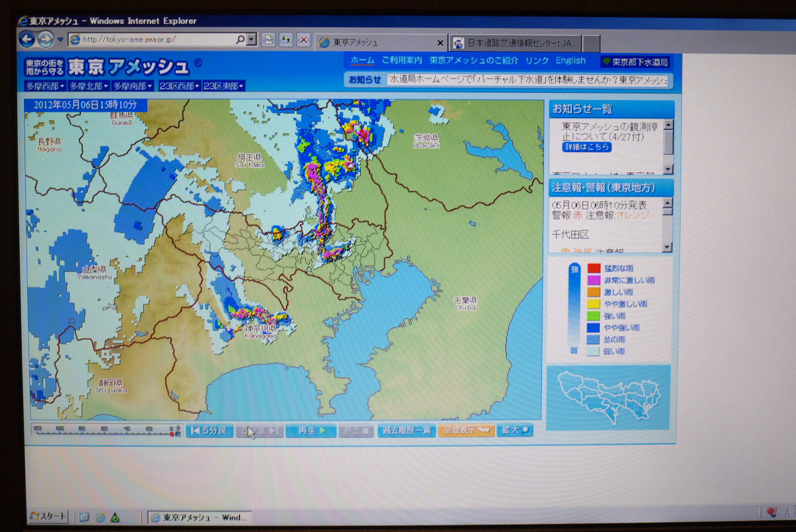Switch to the 日本道路交通情報センター tab
796x532 pixels.
pyautogui.click(x=516, y=43)
